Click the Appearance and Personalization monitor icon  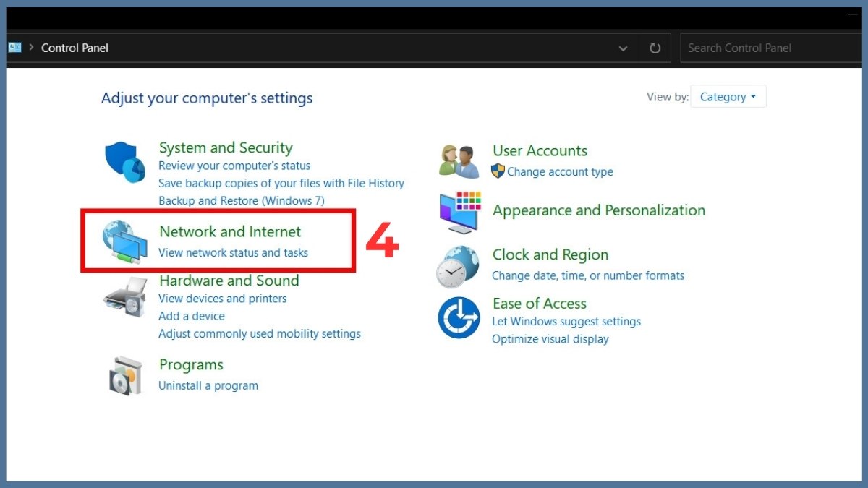(x=459, y=211)
